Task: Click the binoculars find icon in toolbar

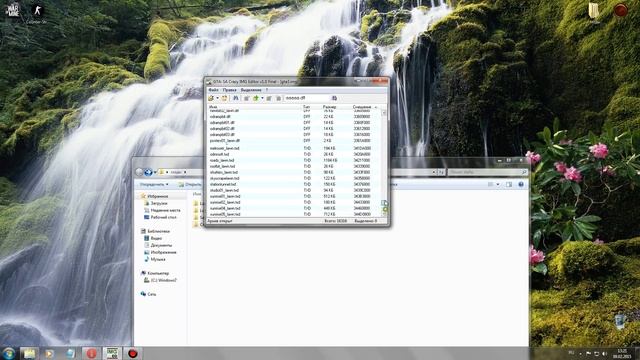Action: [236, 98]
